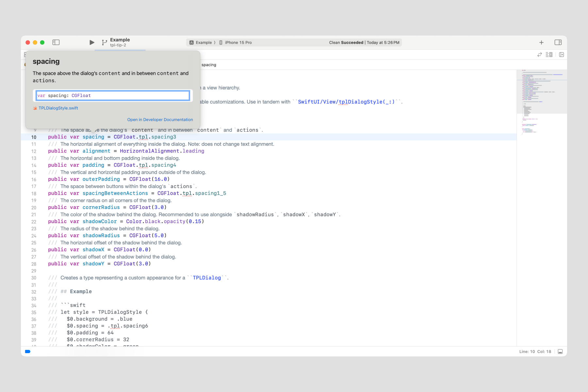The width and height of the screenshot is (588, 392).
Task: Click the padding variable on line 14
Action: pyautogui.click(x=93, y=165)
